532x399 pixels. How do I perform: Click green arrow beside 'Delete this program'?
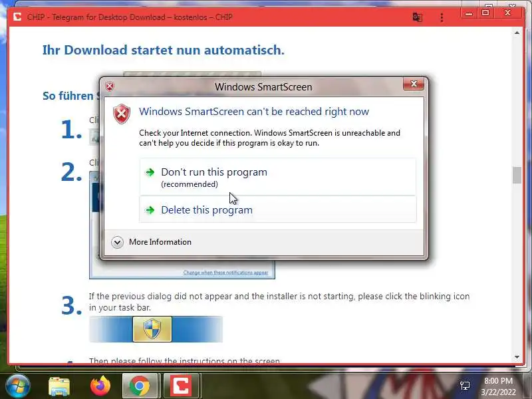(150, 210)
